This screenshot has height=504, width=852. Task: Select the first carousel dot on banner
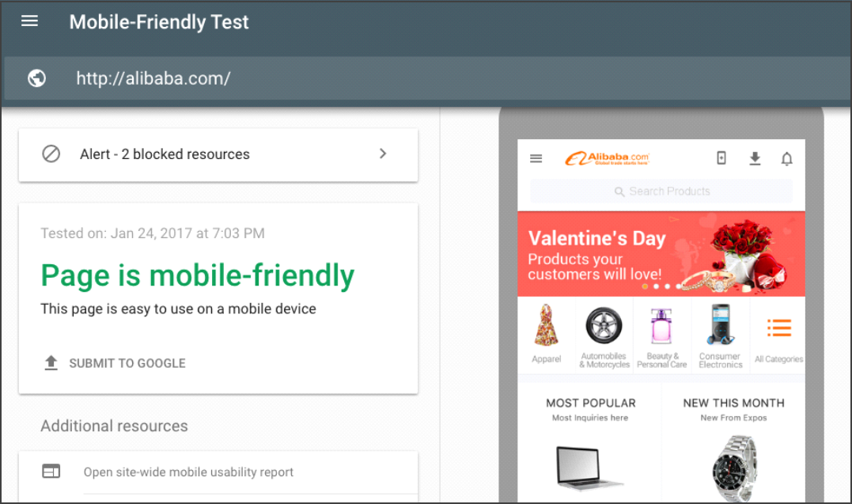tap(645, 286)
